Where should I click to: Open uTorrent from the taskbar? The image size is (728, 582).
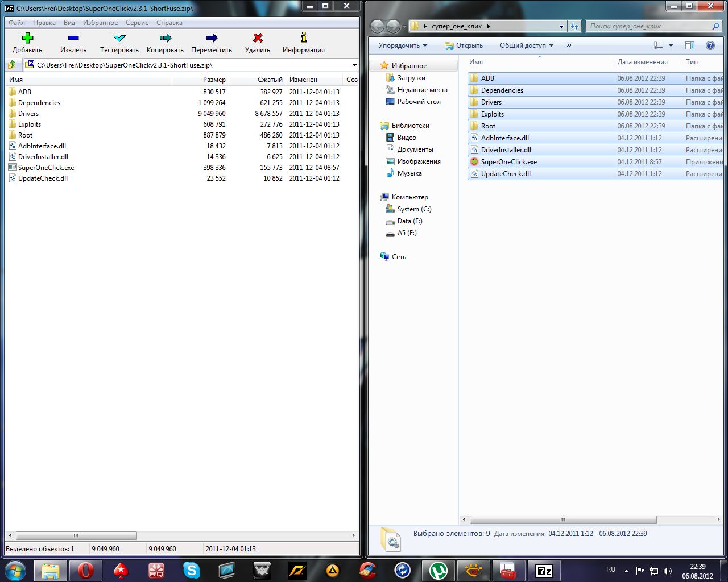(438, 570)
